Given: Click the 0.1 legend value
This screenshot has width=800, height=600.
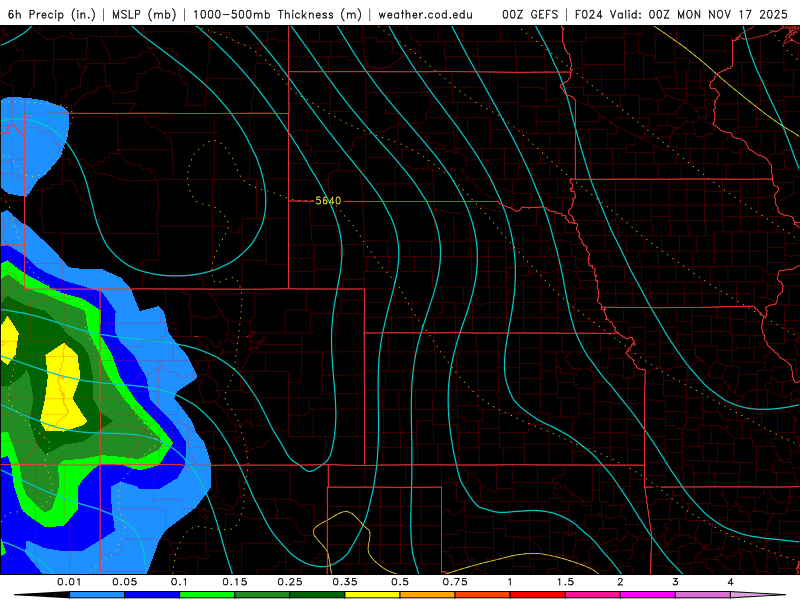Looking at the screenshot, I should (x=180, y=582).
